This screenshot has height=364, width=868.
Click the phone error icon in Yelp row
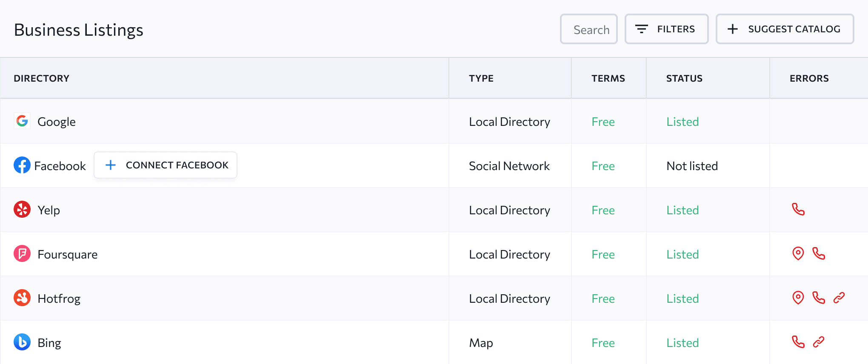pyautogui.click(x=798, y=209)
